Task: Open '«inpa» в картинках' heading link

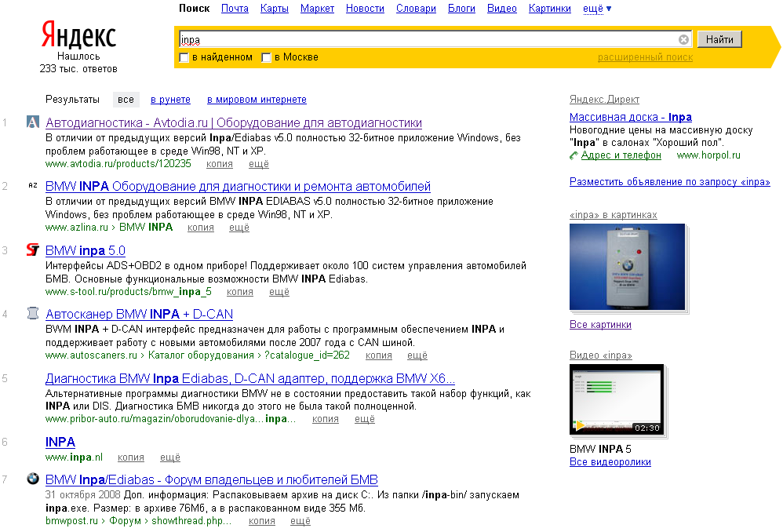Action: pyautogui.click(x=614, y=215)
